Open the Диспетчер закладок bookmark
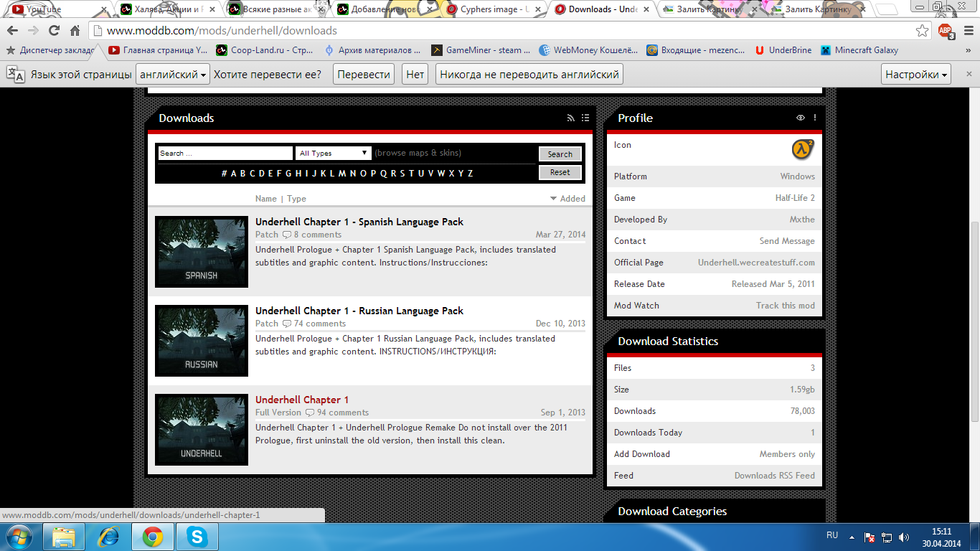 tap(50, 50)
